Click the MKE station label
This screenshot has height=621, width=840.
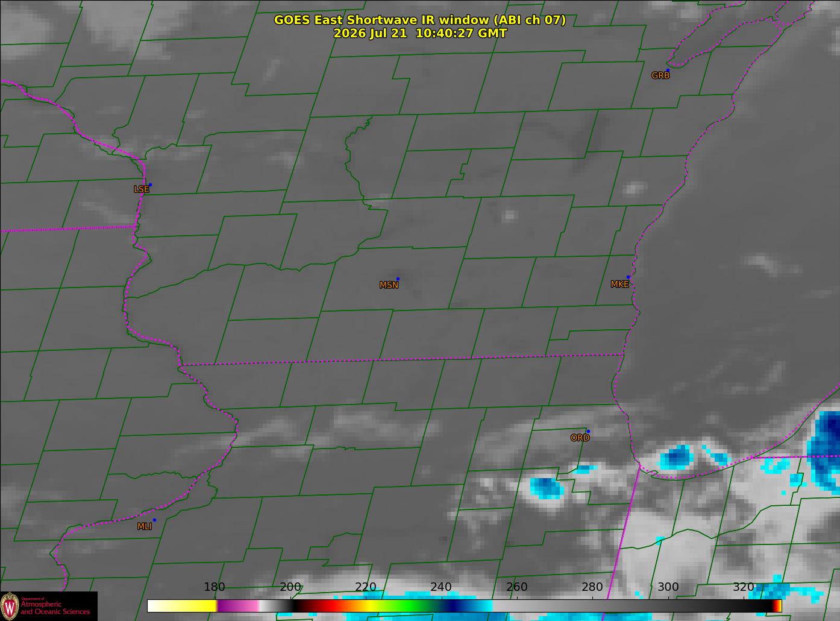pyautogui.click(x=619, y=284)
